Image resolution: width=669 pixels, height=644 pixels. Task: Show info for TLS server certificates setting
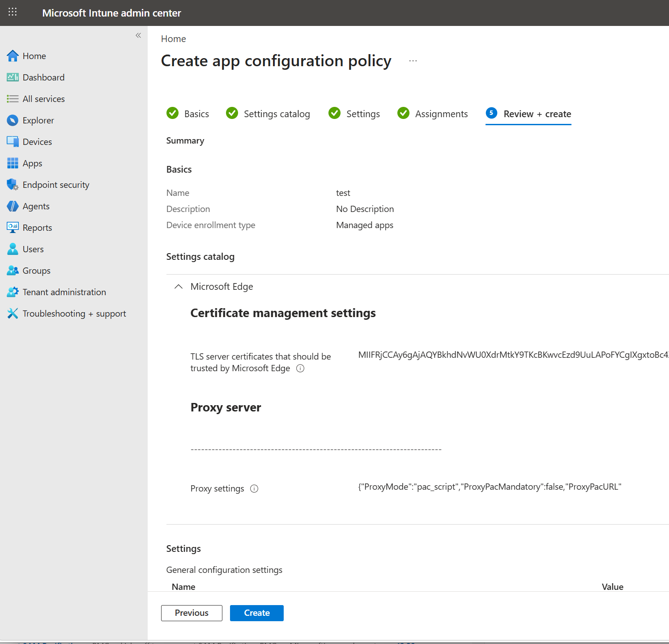pyautogui.click(x=301, y=369)
